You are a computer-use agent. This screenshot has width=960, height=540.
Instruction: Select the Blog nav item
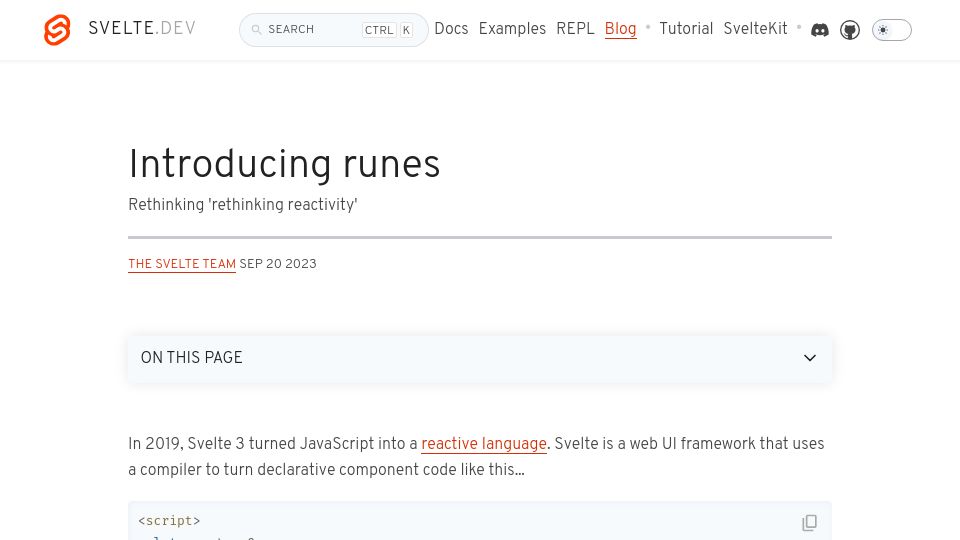(620, 29)
